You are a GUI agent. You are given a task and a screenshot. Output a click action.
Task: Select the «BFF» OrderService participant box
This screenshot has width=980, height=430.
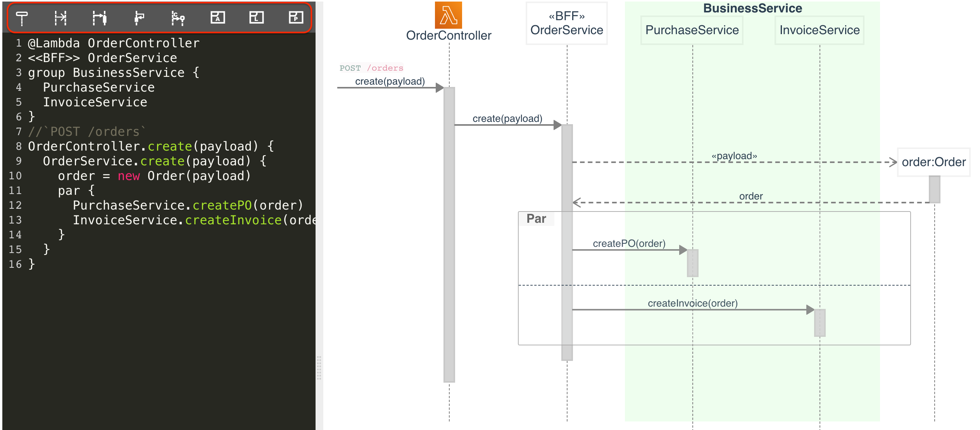tap(566, 23)
